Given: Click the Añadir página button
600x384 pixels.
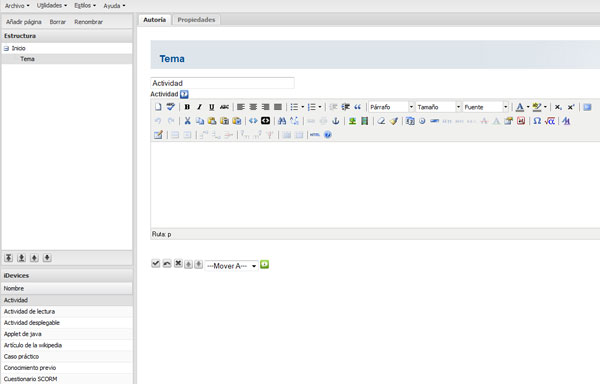Looking at the screenshot, I should coord(24,22).
